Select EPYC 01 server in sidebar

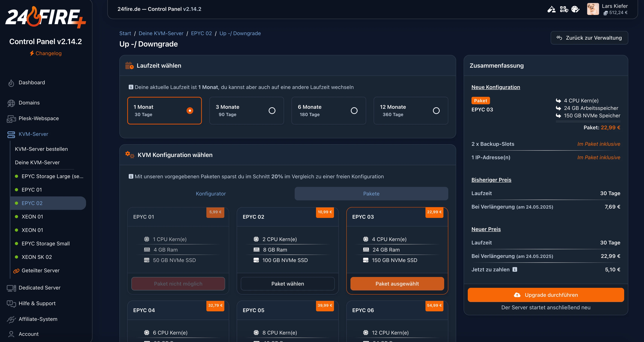pyautogui.click(x=48, y=190)
